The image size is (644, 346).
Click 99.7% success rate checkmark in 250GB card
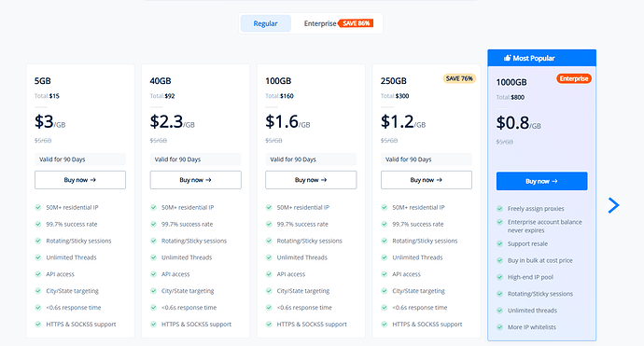(x=385, y=224)
